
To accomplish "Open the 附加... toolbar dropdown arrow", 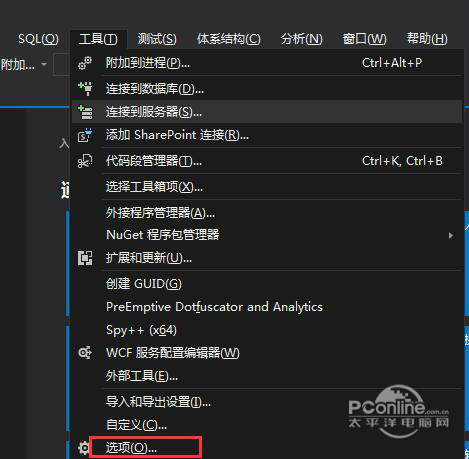I will (x=44, y=64).
